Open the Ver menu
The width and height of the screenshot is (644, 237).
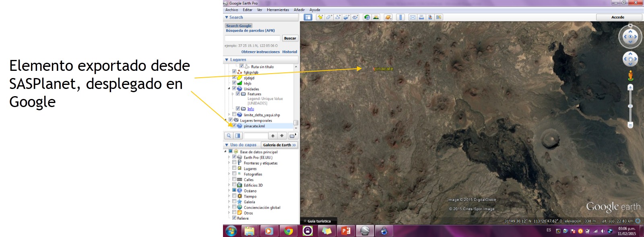tap(260, 10)
